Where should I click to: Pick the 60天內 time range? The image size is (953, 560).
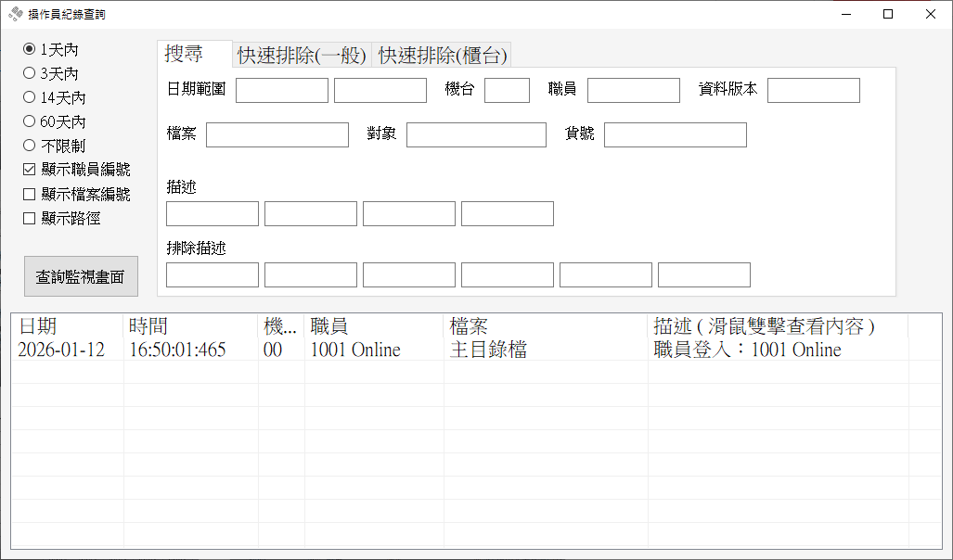29,121
